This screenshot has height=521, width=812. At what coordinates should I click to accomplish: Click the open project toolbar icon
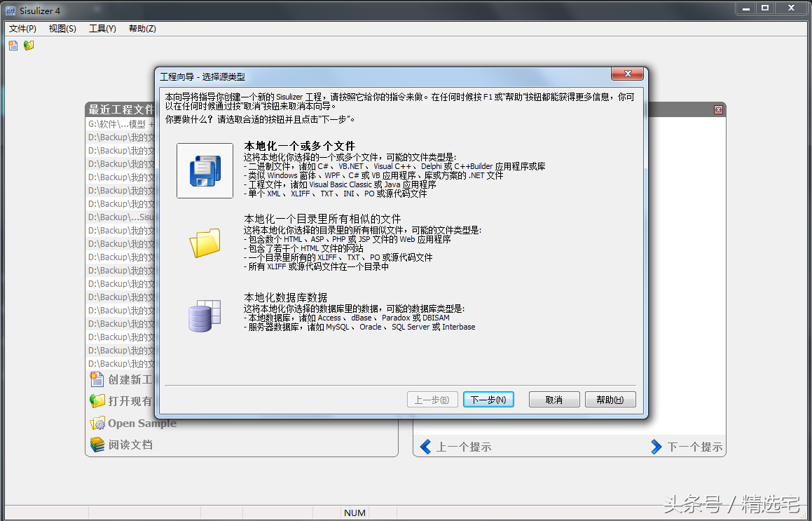[29, 46]
